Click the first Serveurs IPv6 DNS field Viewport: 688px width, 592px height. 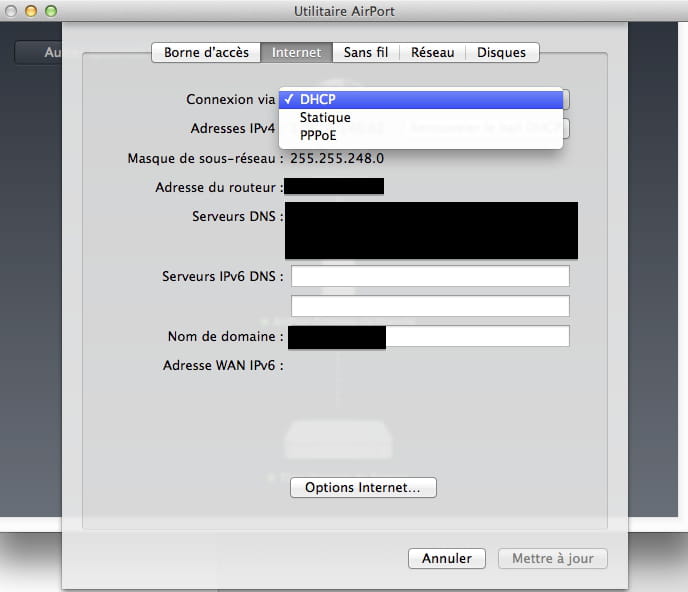coord(430,276)
